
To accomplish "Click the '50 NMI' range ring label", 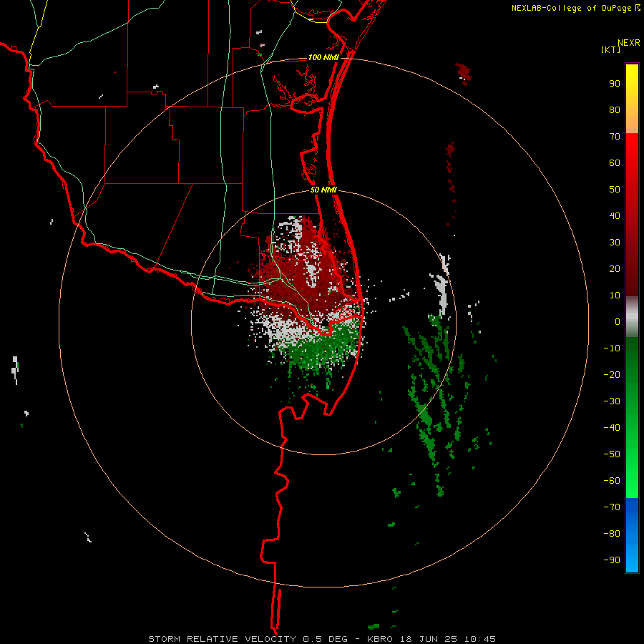I will [323, 190].
